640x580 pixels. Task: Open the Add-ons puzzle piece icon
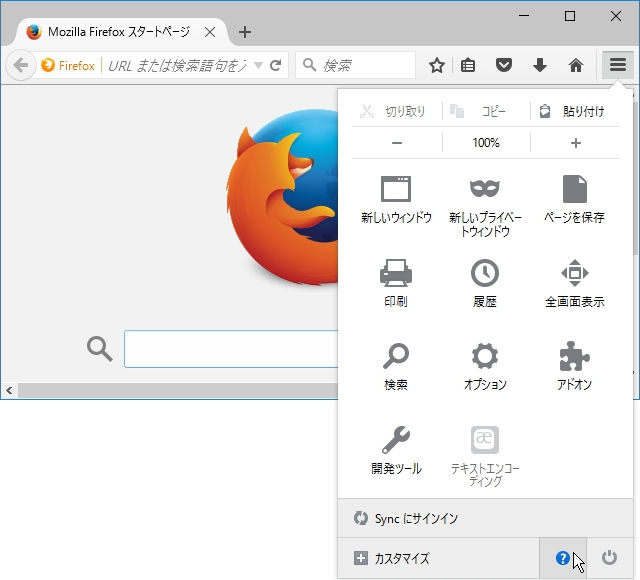[574, 356]
